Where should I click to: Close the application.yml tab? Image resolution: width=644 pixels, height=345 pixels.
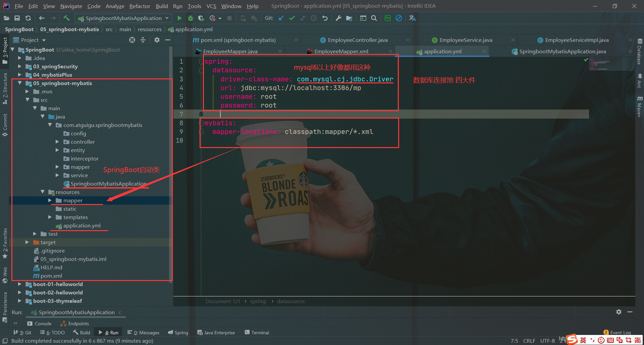484,51
